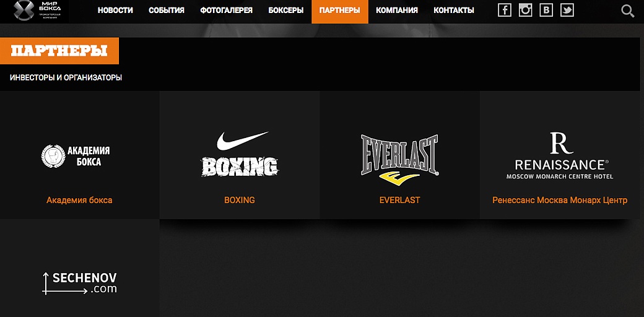
Task: Follow the orange EVERLAST text link
Action: click(399, 201)
